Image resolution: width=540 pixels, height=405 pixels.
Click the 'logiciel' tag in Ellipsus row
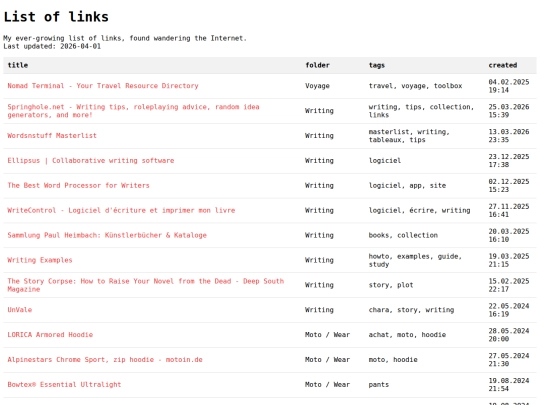click(x=385, y=160)
